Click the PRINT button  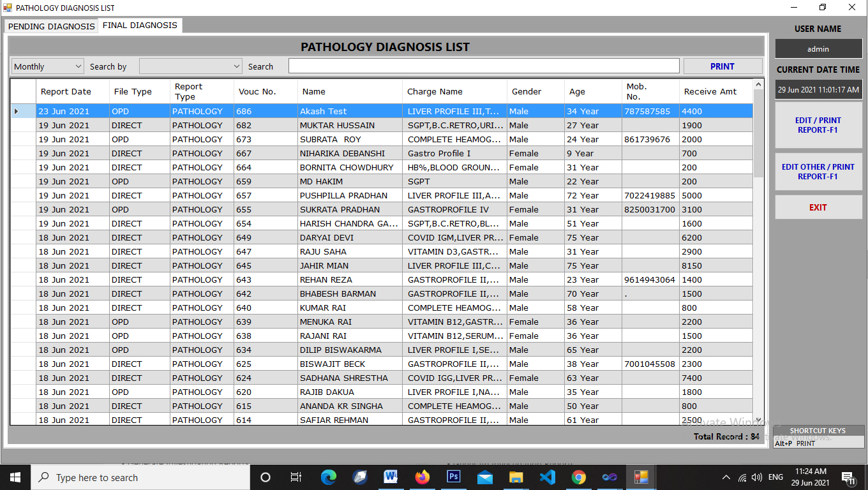coord(722,66)
